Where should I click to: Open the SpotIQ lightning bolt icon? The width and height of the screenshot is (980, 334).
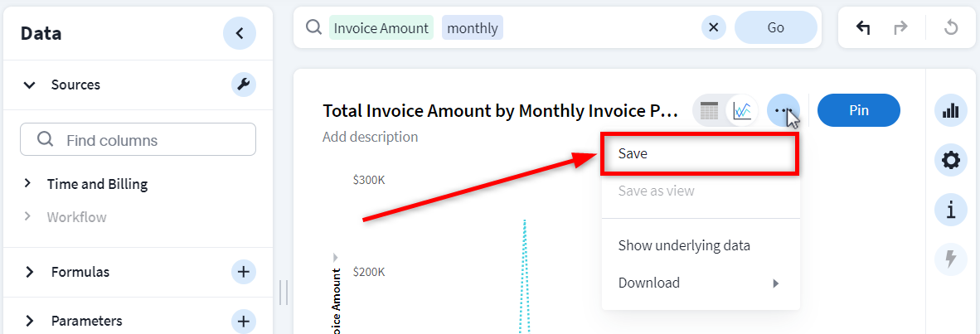[x=951, y=259]
